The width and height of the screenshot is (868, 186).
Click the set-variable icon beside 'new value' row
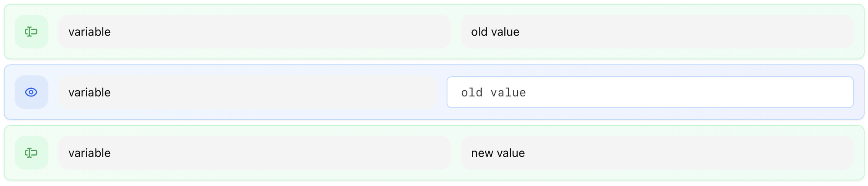[31, 153]
